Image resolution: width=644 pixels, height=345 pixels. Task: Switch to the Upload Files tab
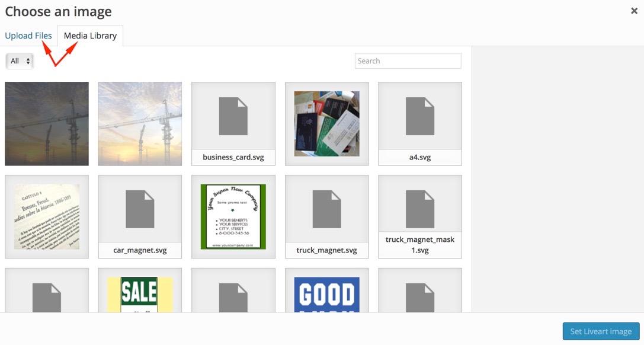tap(28, 36)
